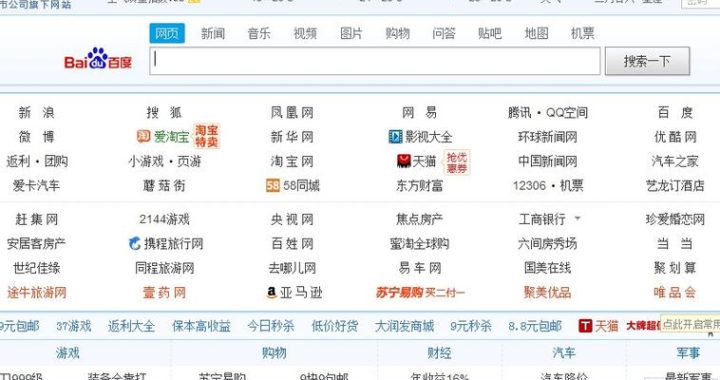Image resolution: width=720 pixels, height=380 pixels.
Task: Click 37游戏 in the promo bar
Action: [x=73, y=326]
